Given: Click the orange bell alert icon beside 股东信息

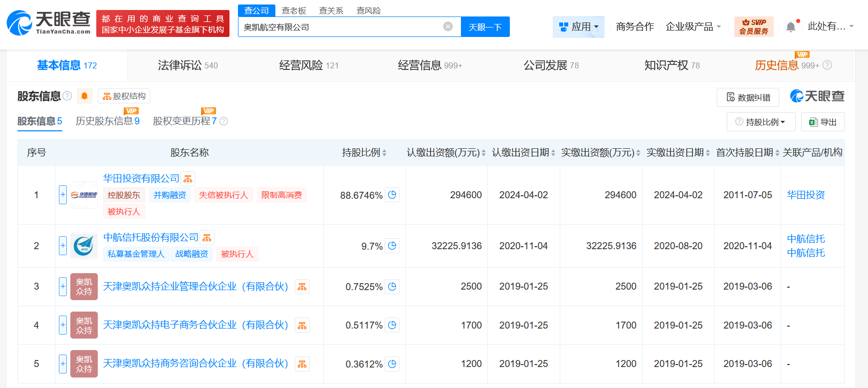Looking at the screenshot, I should pos(84,96).
